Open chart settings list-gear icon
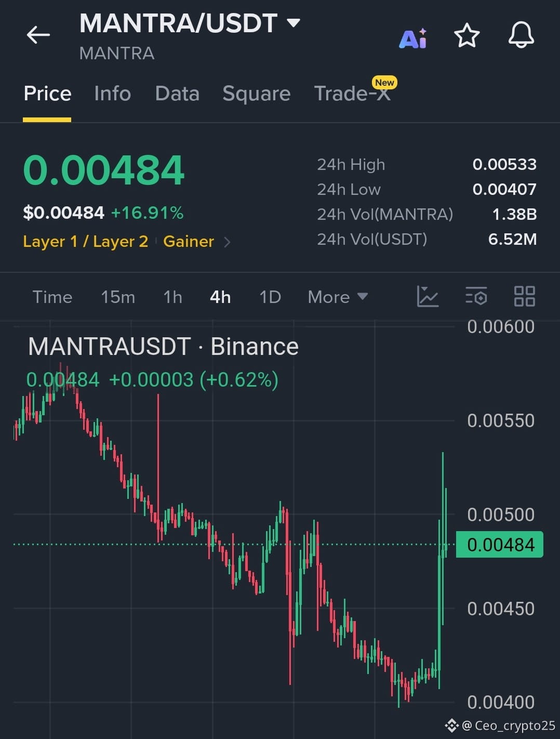The height and width of the screenshot is (739, 560). pos(476,296)
